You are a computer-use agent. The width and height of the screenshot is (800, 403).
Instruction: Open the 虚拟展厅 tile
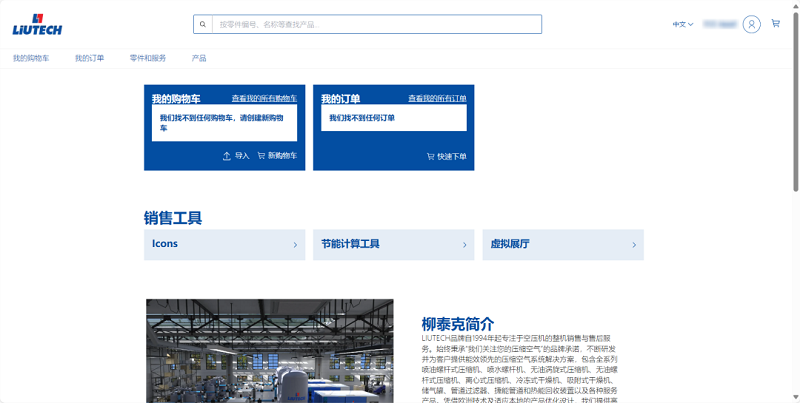point(563,245)
